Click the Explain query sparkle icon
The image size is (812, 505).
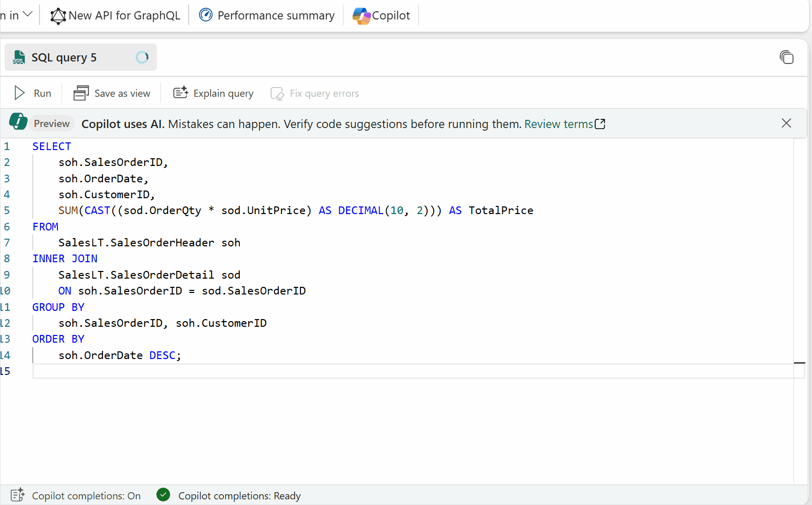coord(180,93)
